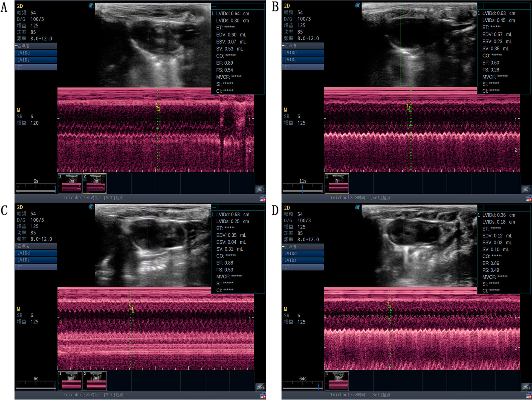The image size is (532, 400).
Task: Select the ET measurement in panel A
Action: tap(36, 67)
